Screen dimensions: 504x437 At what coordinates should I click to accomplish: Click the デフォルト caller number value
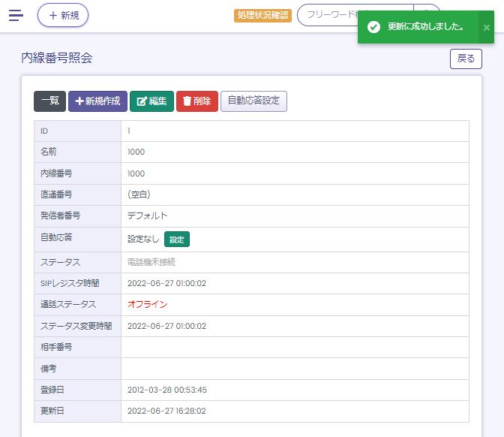[x=148, y=215]
